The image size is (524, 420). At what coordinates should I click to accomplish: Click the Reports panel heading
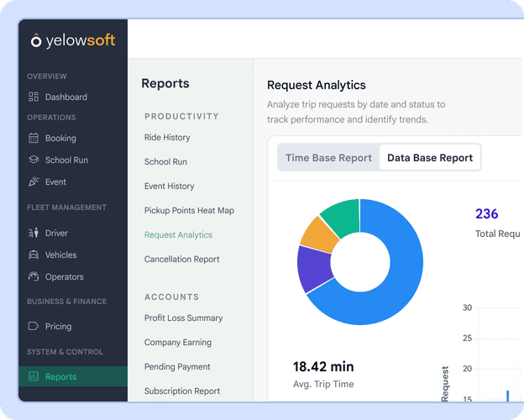coord(165,83)
